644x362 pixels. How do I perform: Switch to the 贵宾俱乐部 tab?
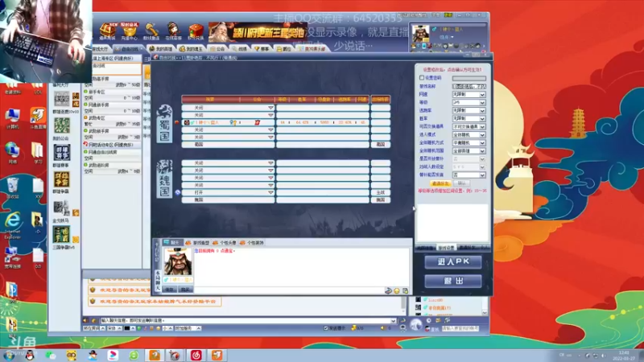(x=312, y=49)
